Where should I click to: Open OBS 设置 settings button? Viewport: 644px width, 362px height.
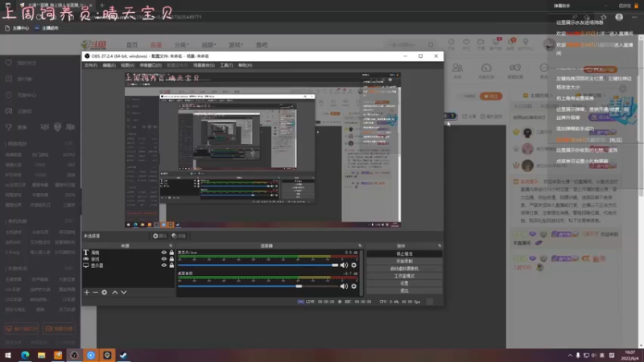click(x=404, y=284)
